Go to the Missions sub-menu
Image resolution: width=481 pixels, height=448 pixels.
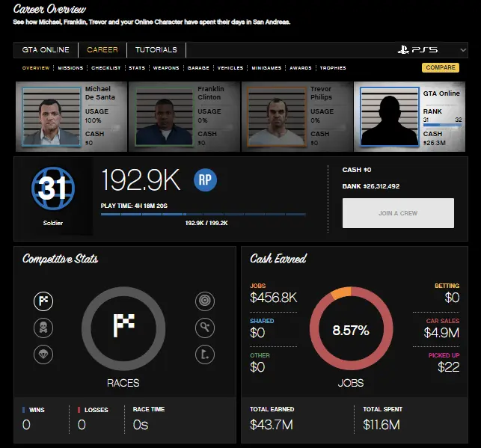click(x=70, y=68)
